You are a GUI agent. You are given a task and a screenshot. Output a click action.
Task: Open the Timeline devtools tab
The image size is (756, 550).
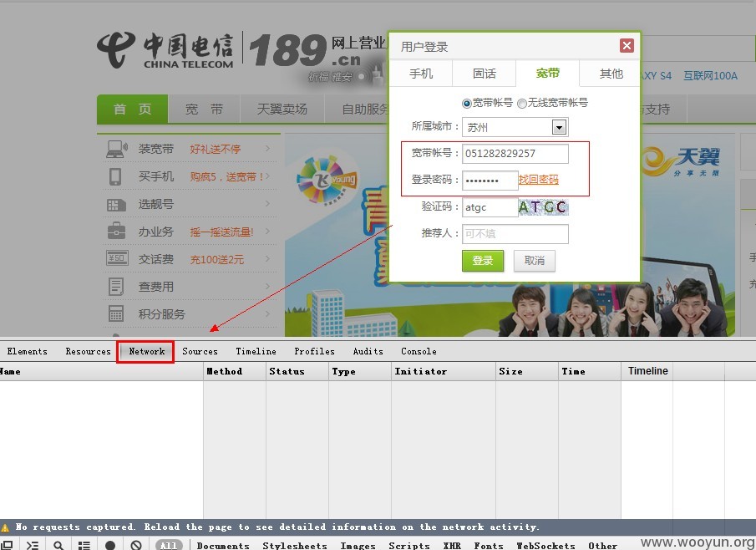256,351
